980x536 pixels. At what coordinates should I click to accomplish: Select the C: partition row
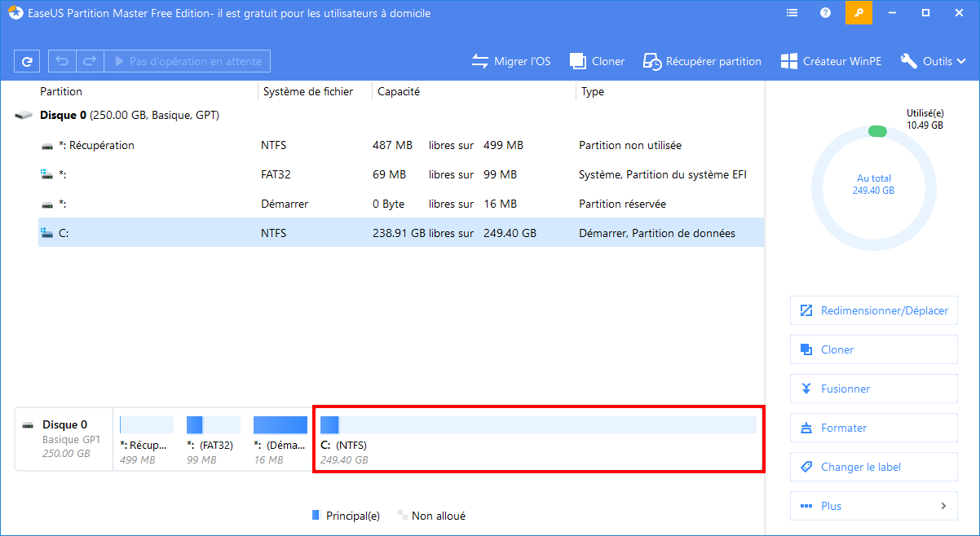click(401, 233)
